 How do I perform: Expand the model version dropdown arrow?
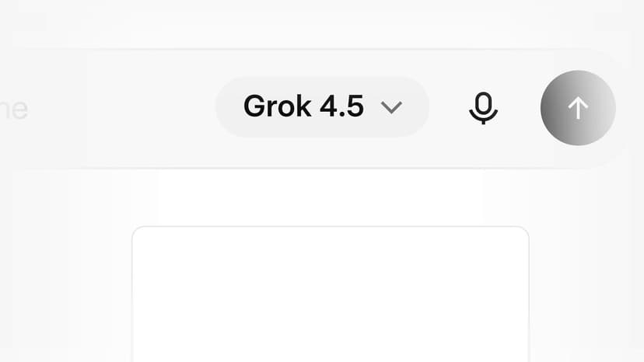[x=391, y=107]
